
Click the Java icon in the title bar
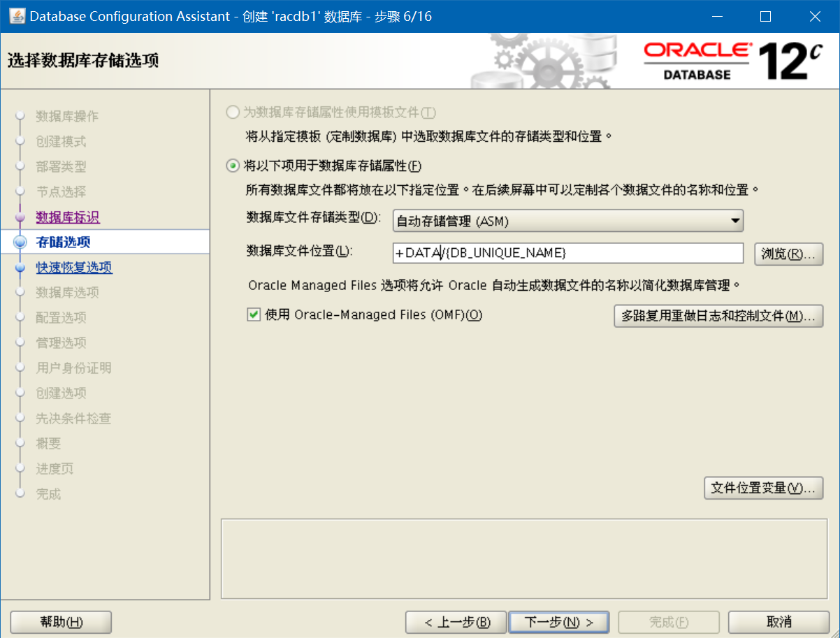[17, 15]
